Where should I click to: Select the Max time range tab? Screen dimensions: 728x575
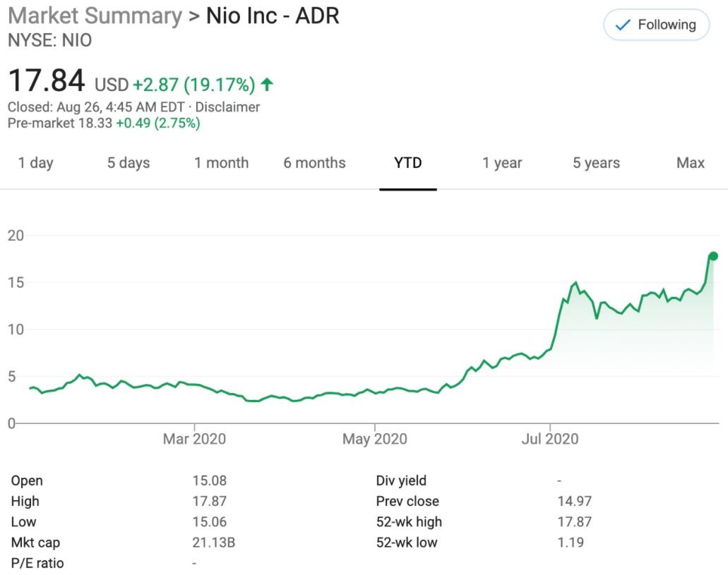[690, 163]
